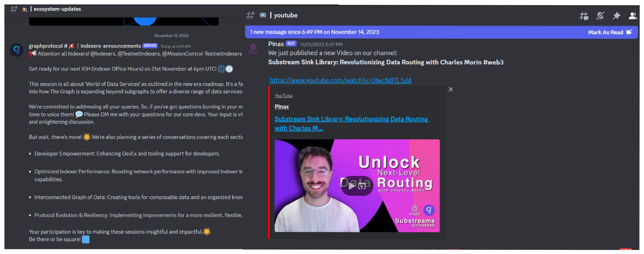Show pinned messages in the youtube channel
The image size is (644, 254).
[x=617, y=16]
